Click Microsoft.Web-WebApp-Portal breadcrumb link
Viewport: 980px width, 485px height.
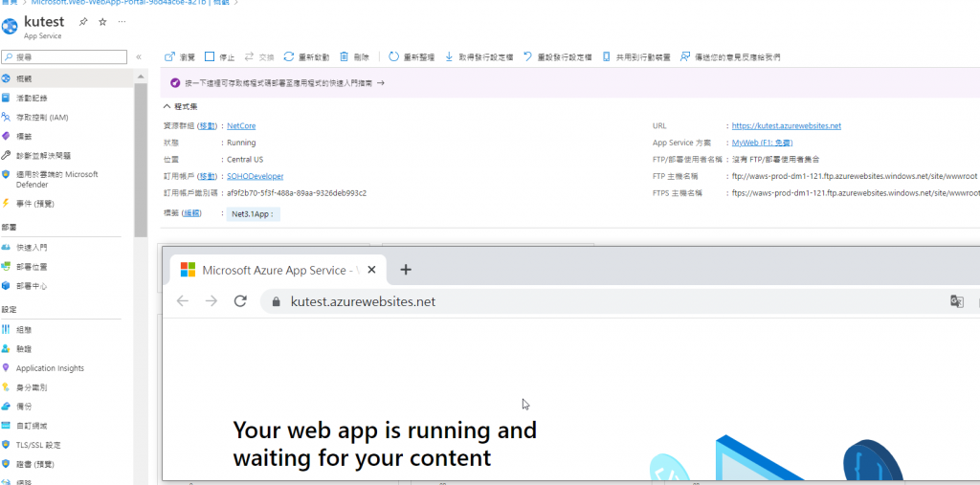128,3
